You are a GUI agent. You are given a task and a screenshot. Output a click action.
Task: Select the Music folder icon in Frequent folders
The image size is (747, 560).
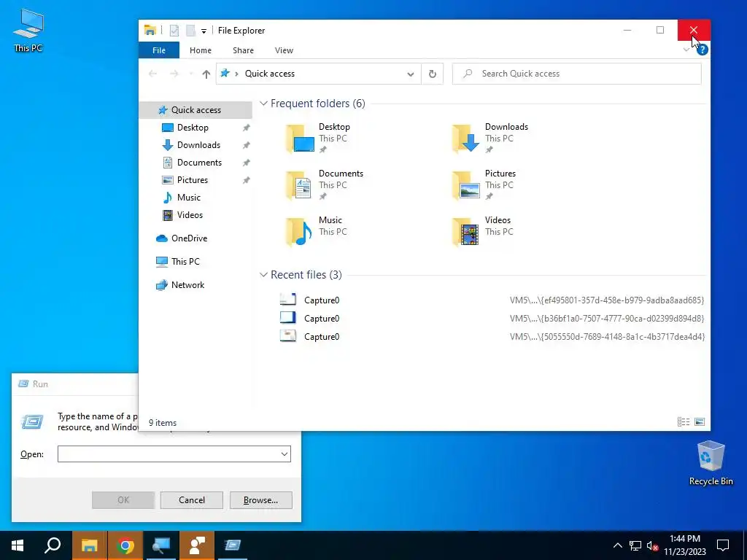[x=300, y=232]
